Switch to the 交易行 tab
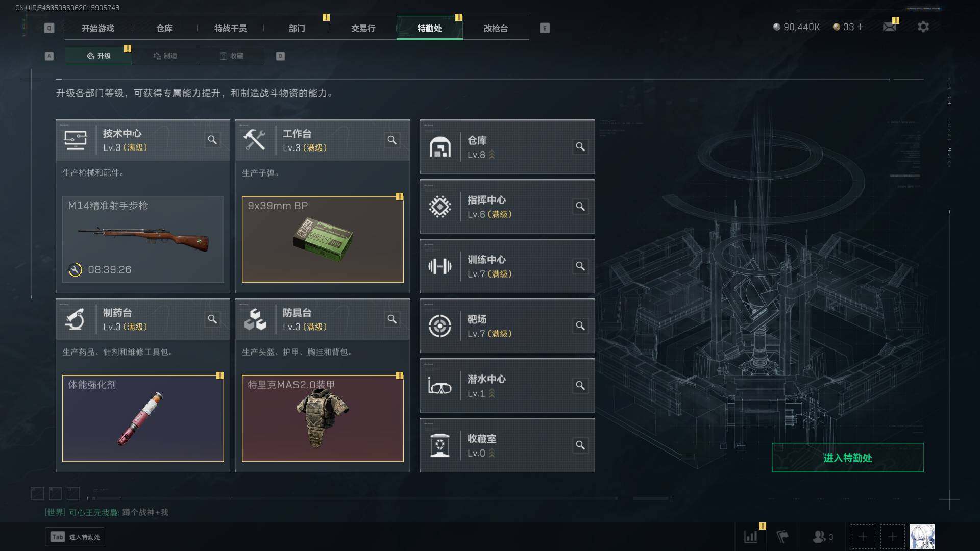Image resolution: width=980 pixels, height=551 pixels. coord(363,28)
